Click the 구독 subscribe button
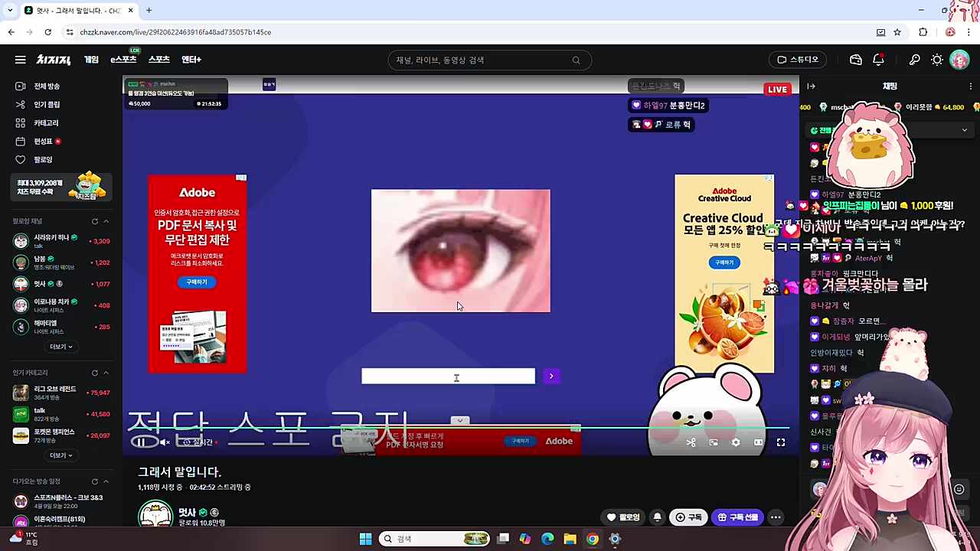The width and height of the screenshot is (980, 551). (x=688, y=517)
